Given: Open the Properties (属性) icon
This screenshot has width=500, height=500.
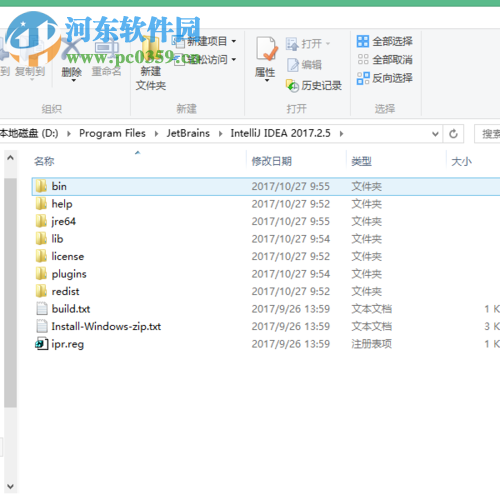Looking at the screenshot, I should [x=266, y=49].
